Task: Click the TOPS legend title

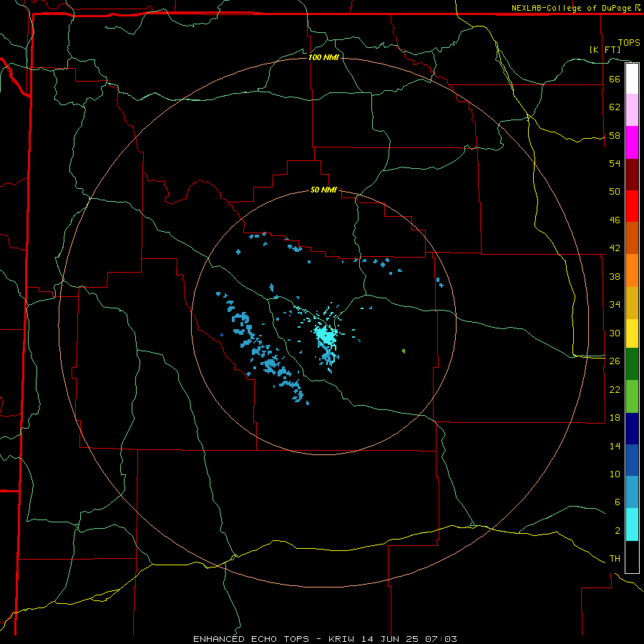Action: tap(629, 43)
